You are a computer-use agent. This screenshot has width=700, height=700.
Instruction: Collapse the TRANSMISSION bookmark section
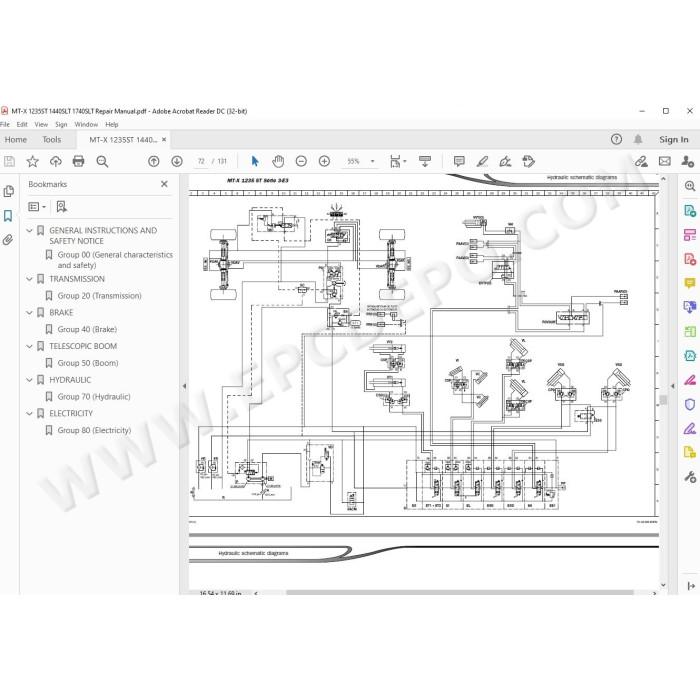tap(29, 279)
